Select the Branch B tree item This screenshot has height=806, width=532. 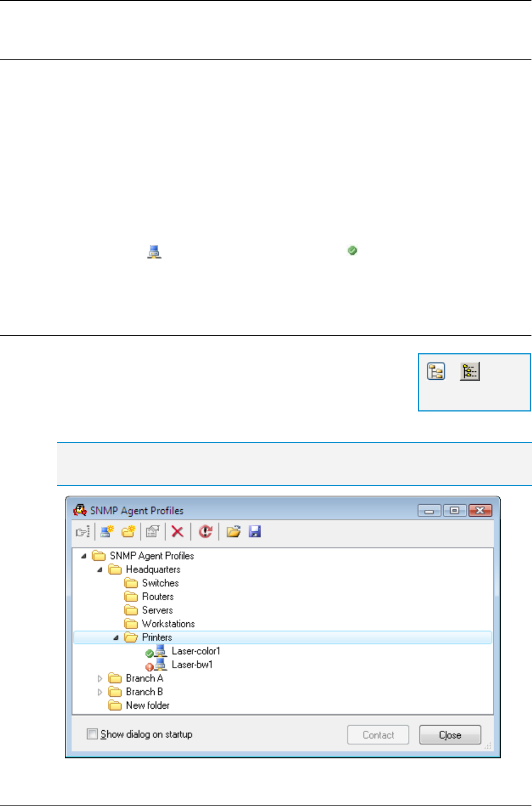pyautogui.click(x=145, y=692)
